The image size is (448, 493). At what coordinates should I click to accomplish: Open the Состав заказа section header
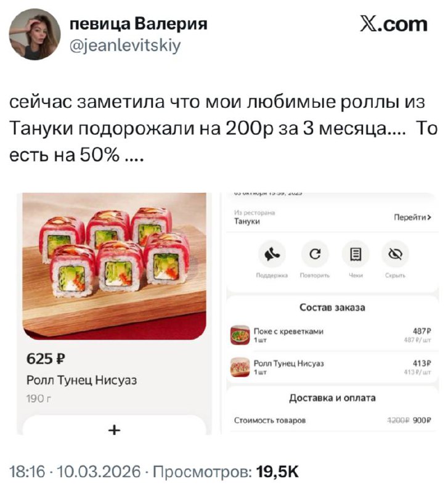(332, 307)
